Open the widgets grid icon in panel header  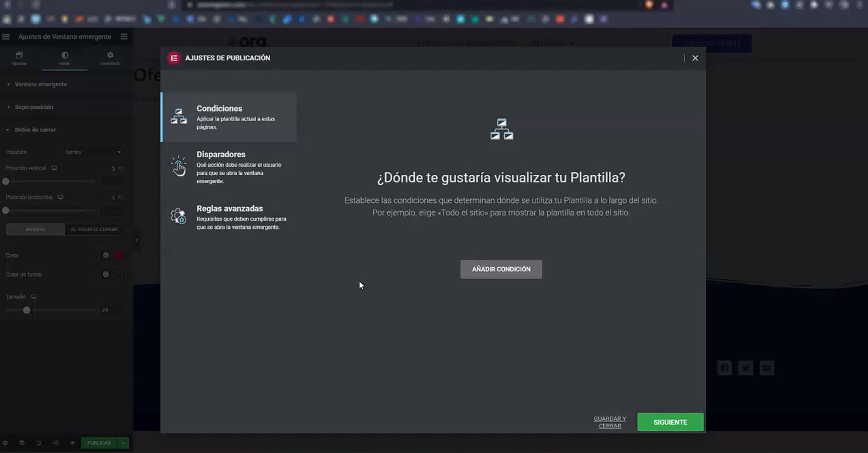click(x=124, y=37)
